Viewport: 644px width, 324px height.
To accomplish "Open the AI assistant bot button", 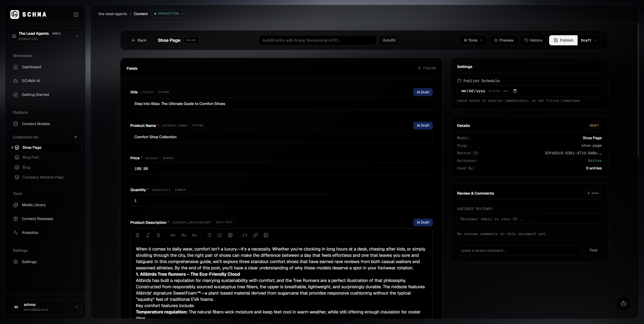I will point(624,303).
